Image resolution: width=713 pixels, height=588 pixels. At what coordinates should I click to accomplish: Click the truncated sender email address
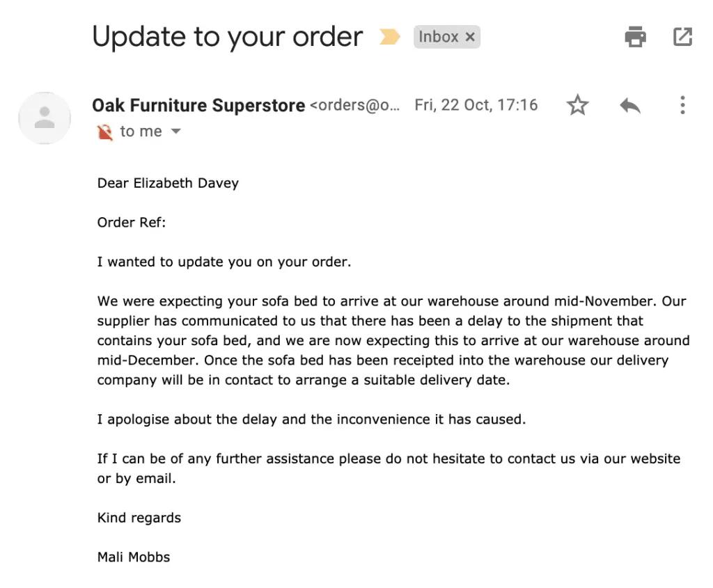356,104
